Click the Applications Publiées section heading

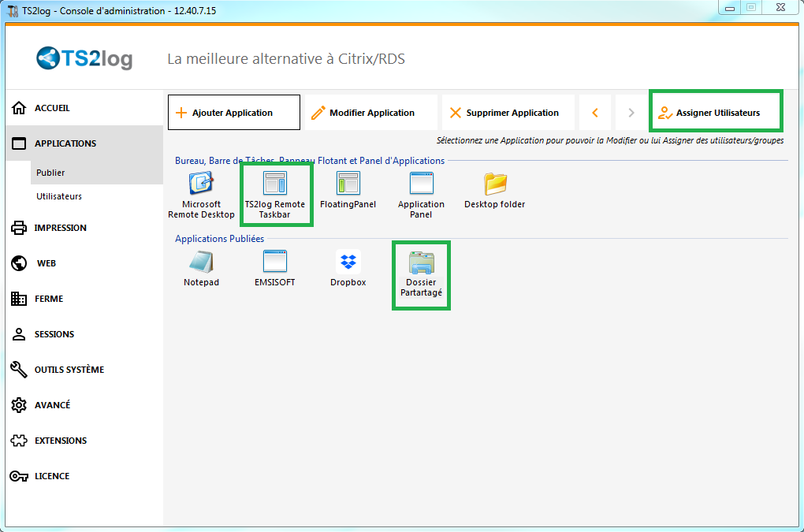[219, 239]
